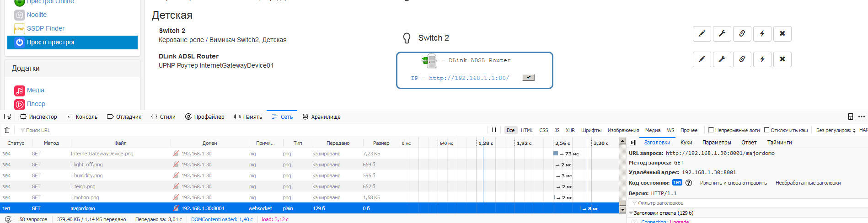The width and height of the screenshot is (868, 223).
Task: Sort by the Размер column header
Action: [x=381, y=143]
